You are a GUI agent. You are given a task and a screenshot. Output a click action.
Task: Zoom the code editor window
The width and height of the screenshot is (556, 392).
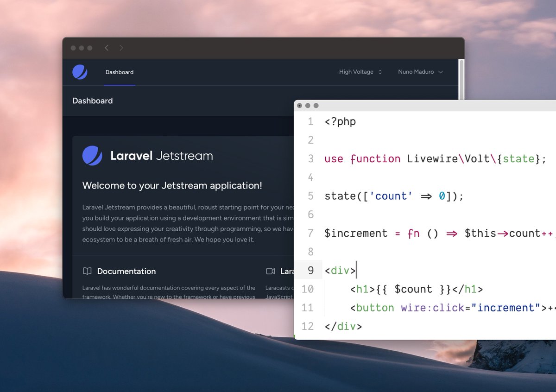(316, 106)
